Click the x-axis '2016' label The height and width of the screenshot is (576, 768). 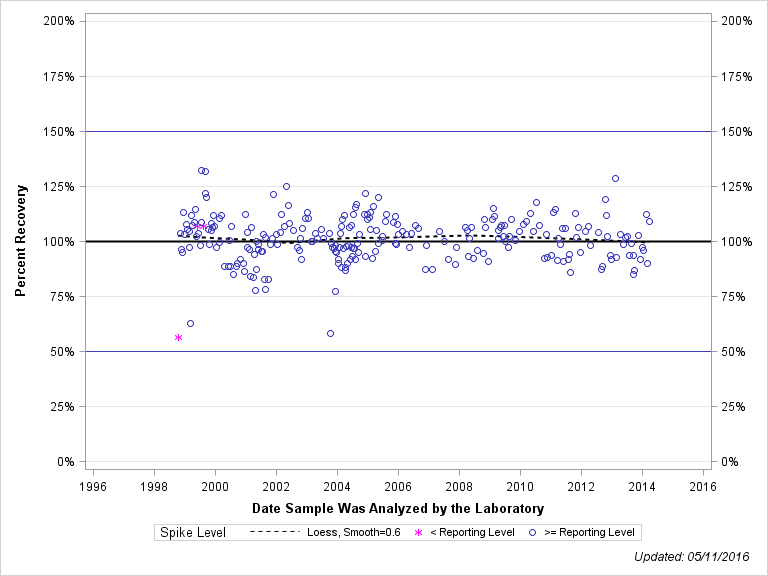coord(703,486)
